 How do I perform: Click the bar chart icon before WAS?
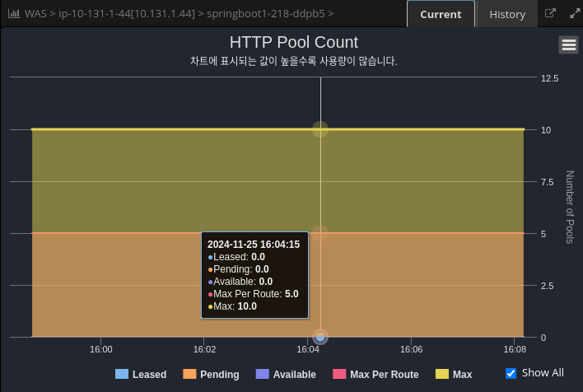(14, 14)
